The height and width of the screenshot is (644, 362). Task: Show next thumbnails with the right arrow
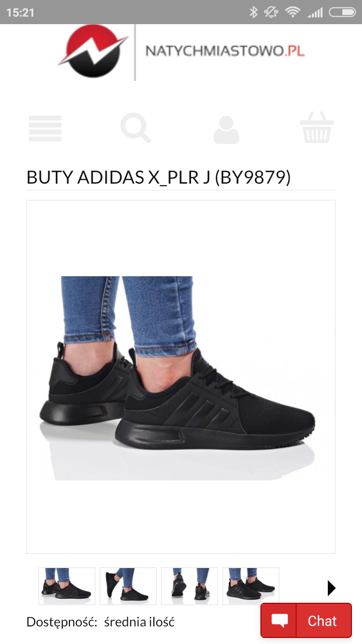[331, 588]
